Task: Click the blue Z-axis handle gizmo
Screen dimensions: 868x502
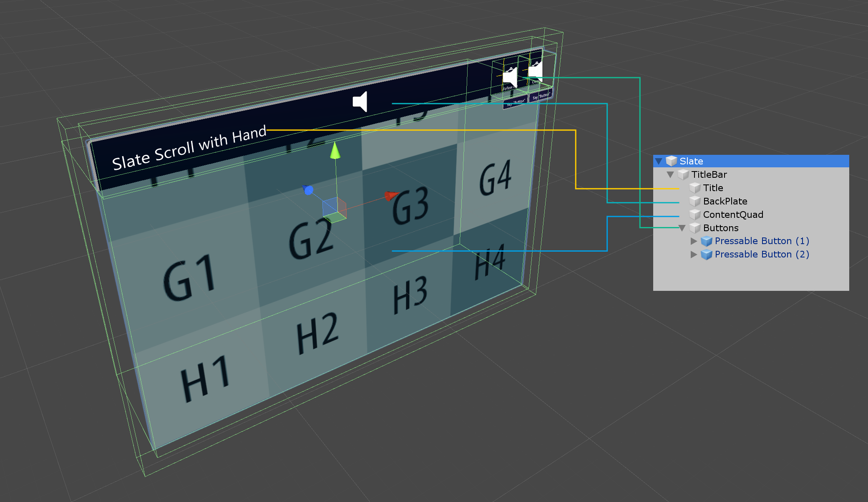Action: [x=308, y=190]
